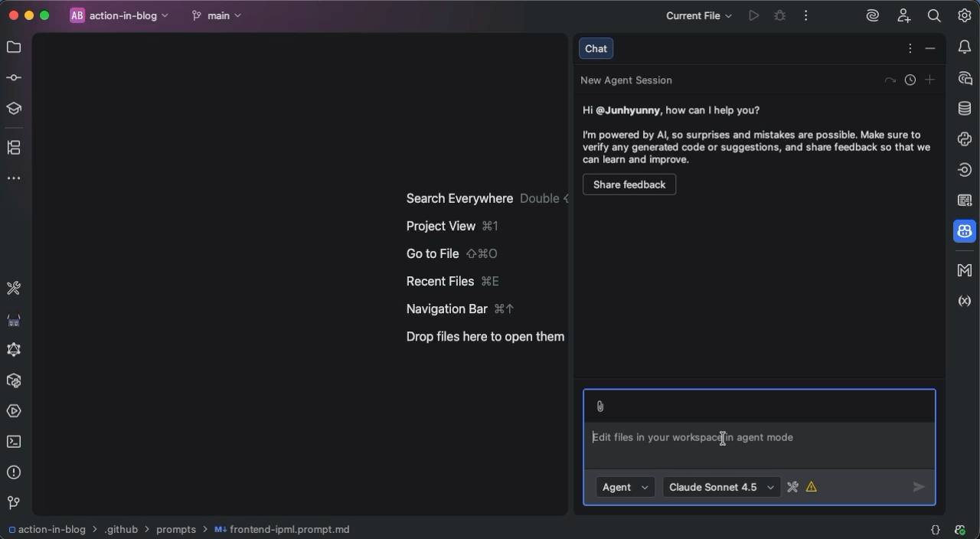Open the Project tool window folder icon
The height and width of the screenshot is (539, 980).
pyautogui.click(x=14, y=47)
